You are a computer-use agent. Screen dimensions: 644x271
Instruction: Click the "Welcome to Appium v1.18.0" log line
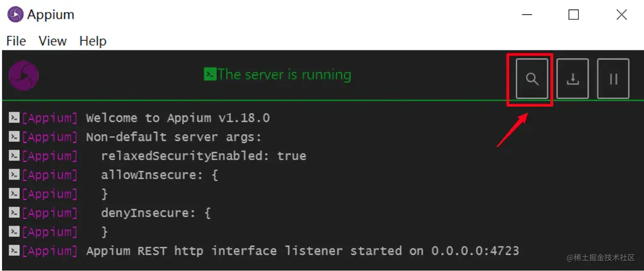pyautogui.click(x=178, y=118)
